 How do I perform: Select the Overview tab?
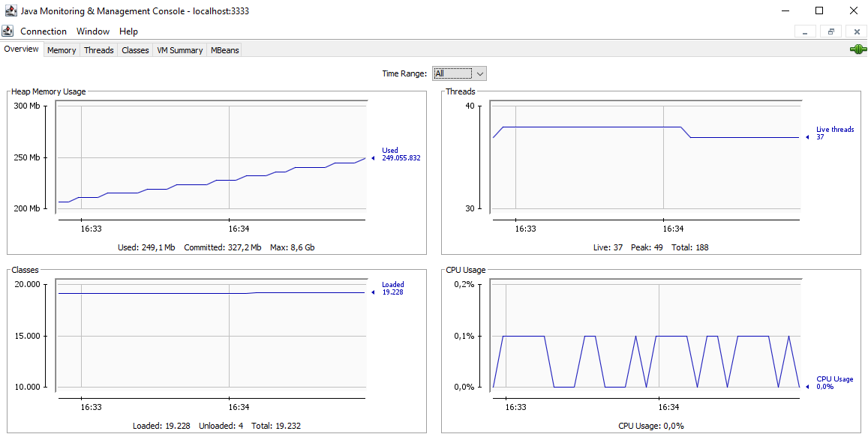22,49
